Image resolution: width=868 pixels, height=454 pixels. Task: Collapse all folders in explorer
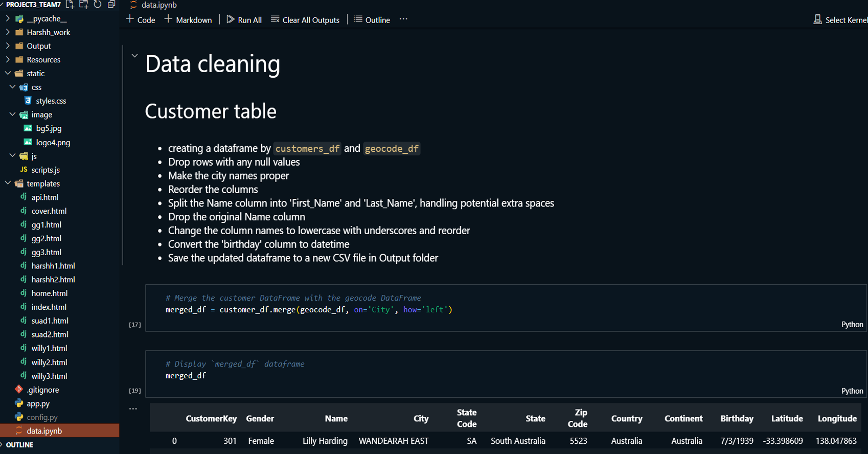point(111,5)
